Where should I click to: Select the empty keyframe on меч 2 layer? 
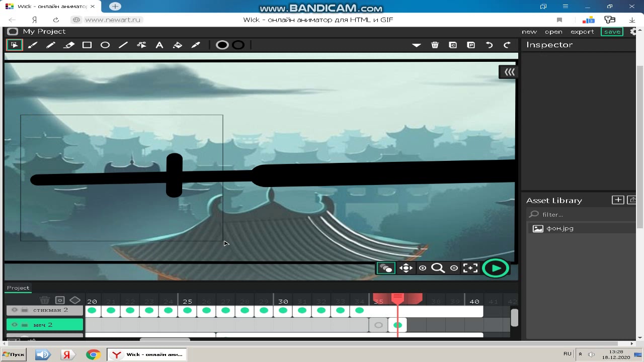(x=378, y=325)
